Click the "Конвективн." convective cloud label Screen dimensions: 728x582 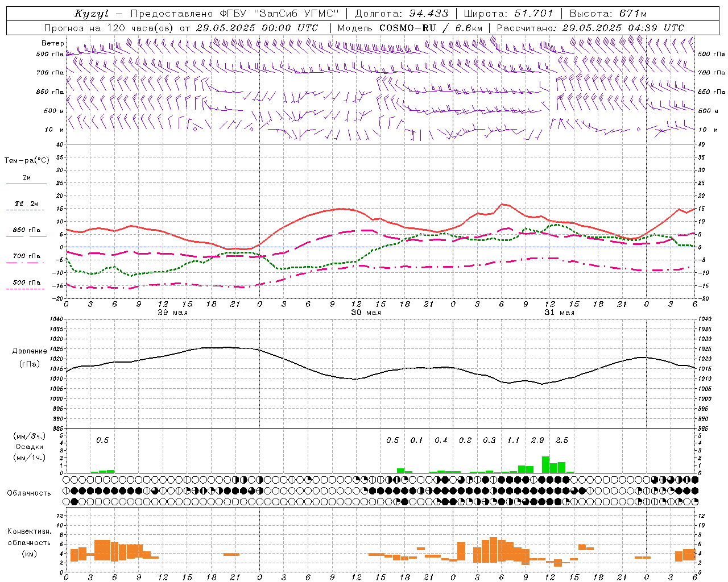tap(29, 531)
